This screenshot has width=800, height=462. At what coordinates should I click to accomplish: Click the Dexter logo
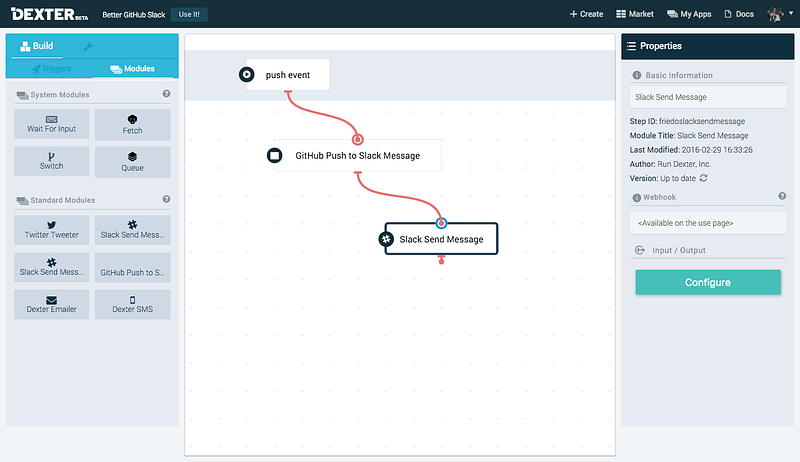coord(49,14)
